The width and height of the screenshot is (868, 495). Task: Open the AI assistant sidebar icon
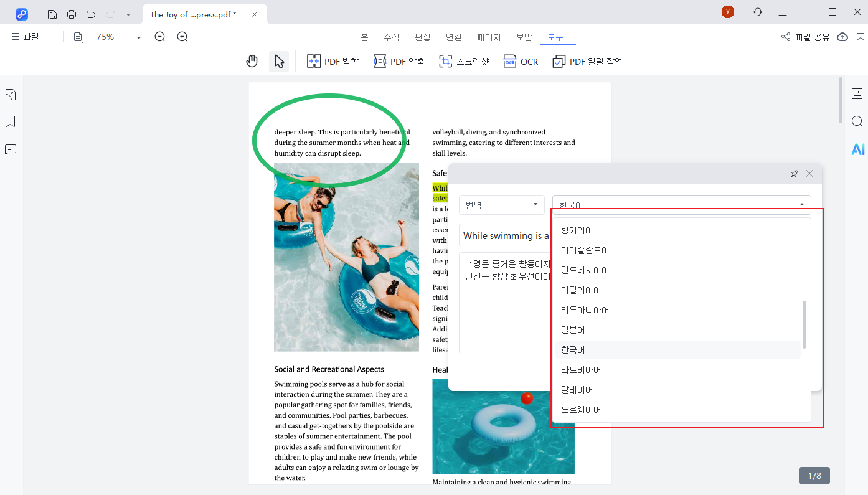coord(858,149)
